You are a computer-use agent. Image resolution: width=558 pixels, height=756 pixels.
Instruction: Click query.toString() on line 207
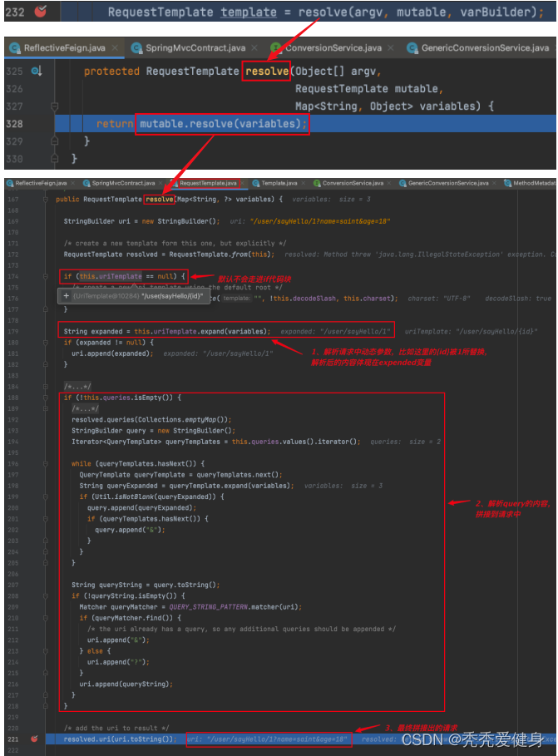[186, 585]
